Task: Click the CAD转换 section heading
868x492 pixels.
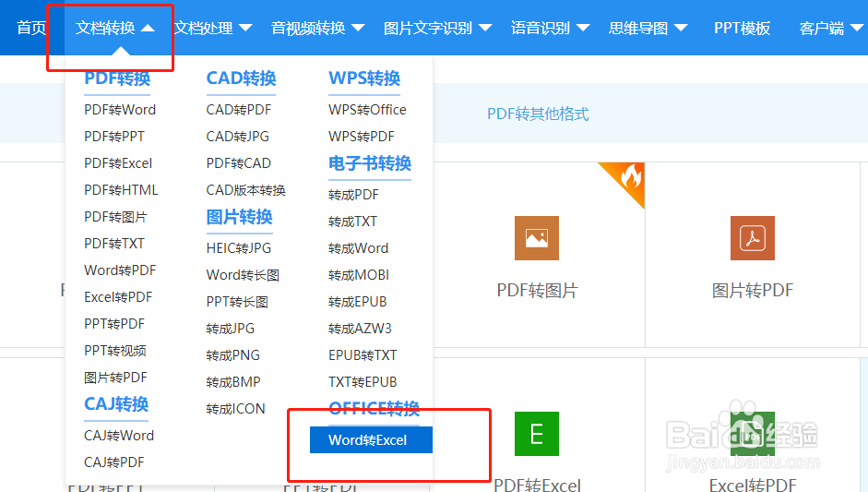Action: click(242, 78)
